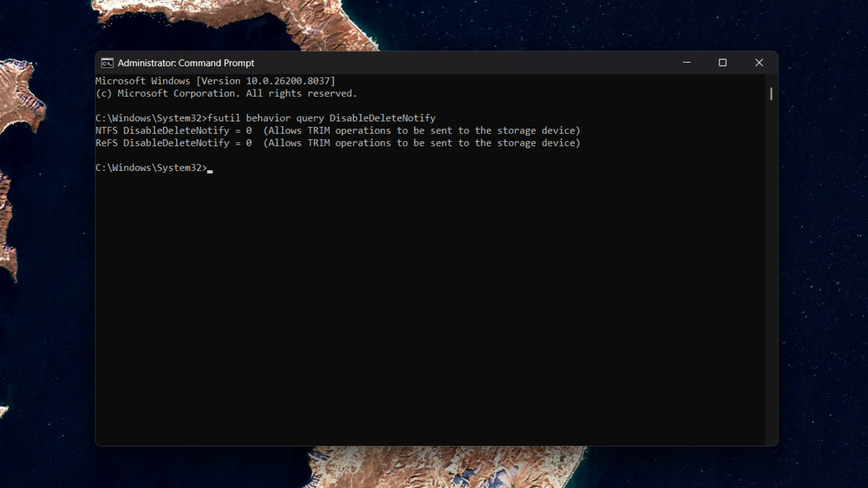Click the scrollbar thumb on the right edge
The height and width of the screenshot is (488, 868).
click(770, 94)
